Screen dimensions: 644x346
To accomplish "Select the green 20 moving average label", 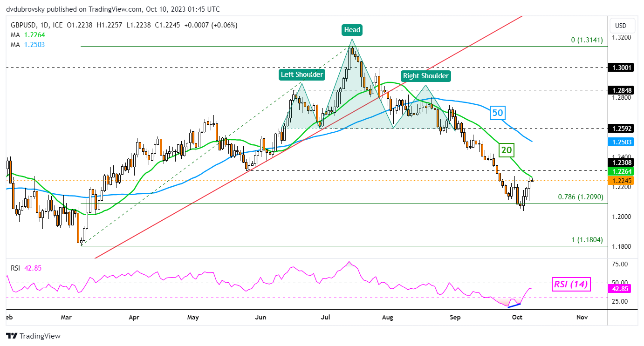I will click(x=506, y=149).
